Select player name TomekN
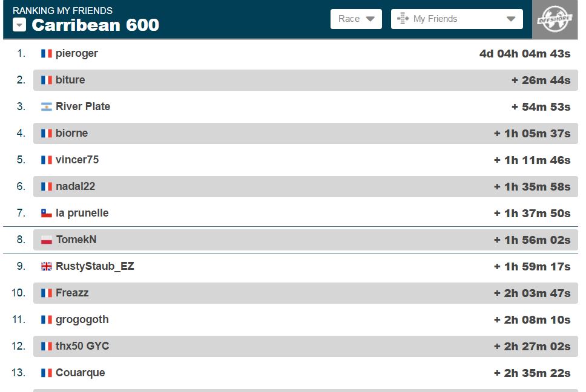Image resolution: width=586 pixels, height=392 pixels. 76,240
